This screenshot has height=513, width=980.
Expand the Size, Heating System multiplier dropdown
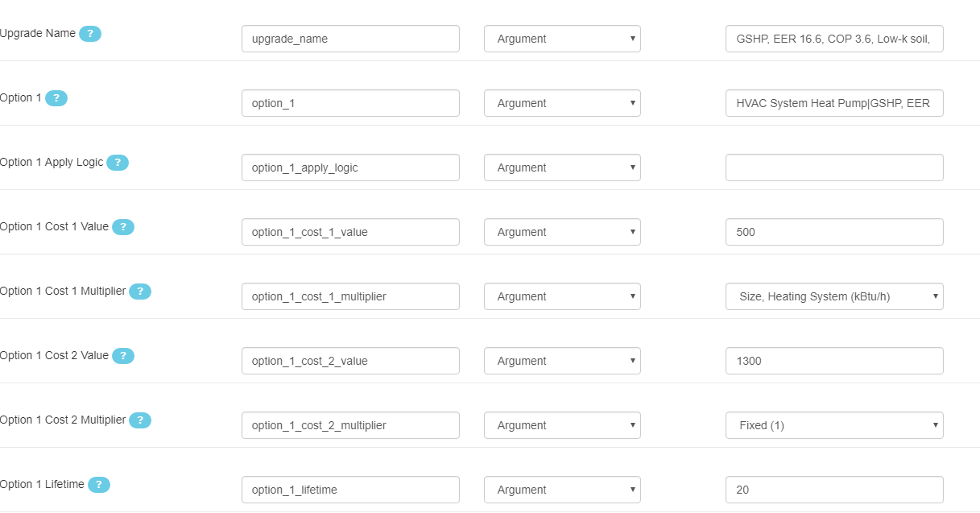834,296
